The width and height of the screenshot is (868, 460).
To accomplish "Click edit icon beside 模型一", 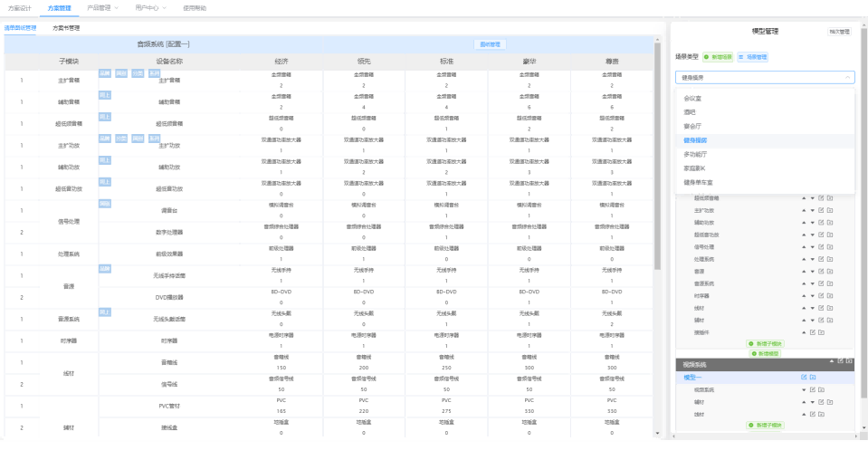I will (803, 377).
